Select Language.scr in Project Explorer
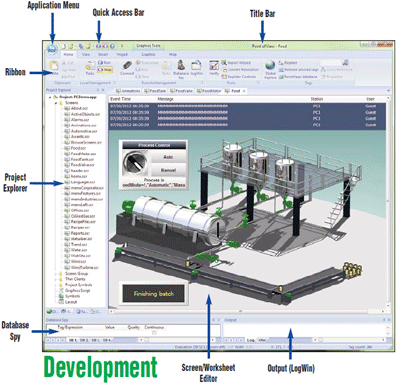 click(x=80, y=182)
